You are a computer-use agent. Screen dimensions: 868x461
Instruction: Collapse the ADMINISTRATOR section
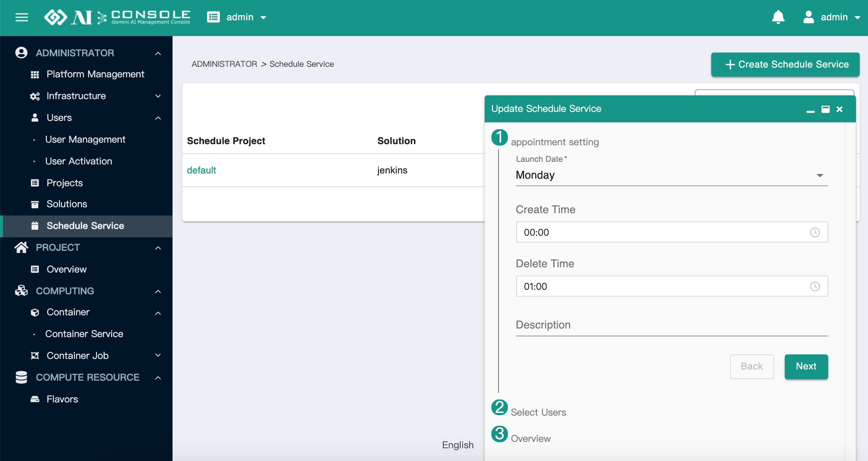158,53
